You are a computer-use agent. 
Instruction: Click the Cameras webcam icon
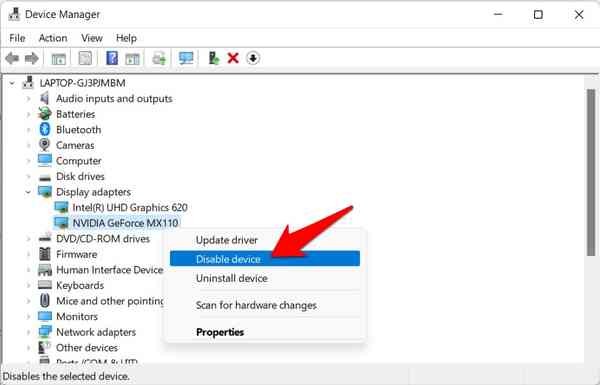click(45, 145)
